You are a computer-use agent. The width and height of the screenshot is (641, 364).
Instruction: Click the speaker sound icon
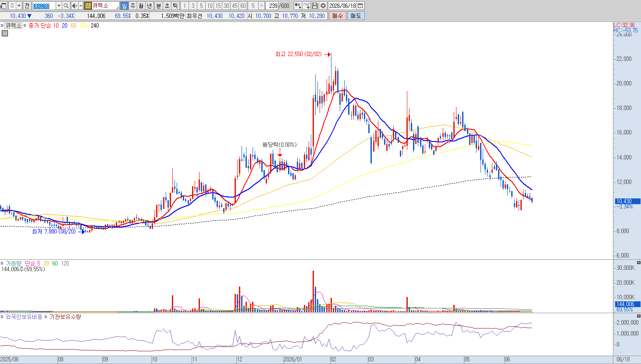pyautogui.click(x=75, y=6)
